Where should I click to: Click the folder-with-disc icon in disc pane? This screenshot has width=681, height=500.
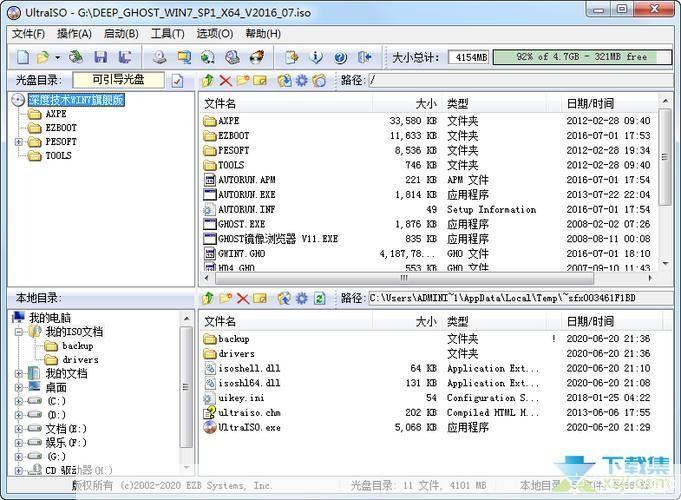319,80
